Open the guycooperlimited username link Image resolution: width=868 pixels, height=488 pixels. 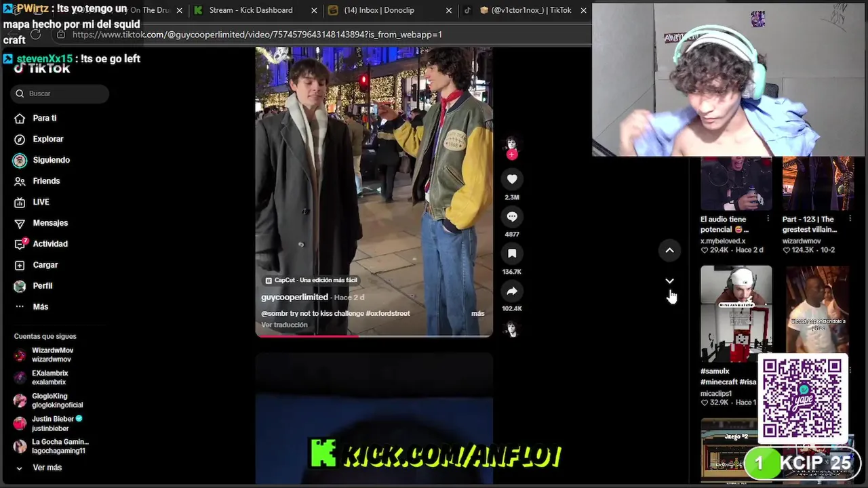294,298
